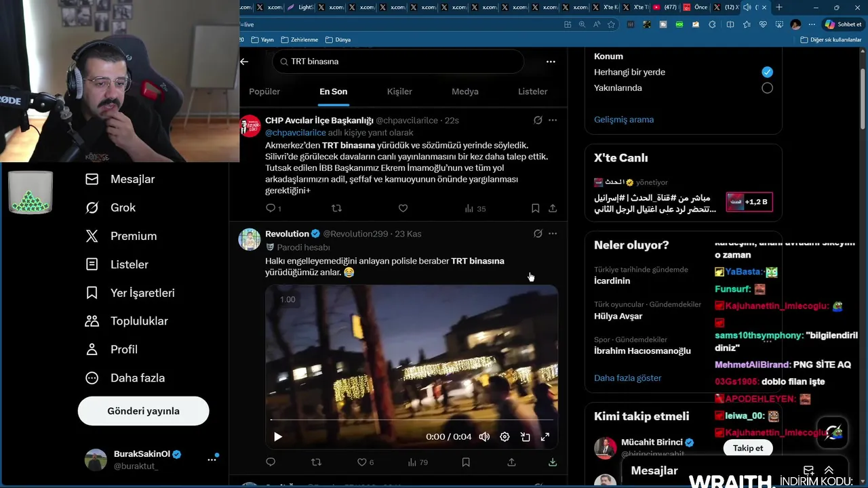Open CHP Avcılar İlçe Başkanlığı profile
The height and width of the screenshot is (488, 868).
(319, 120)
